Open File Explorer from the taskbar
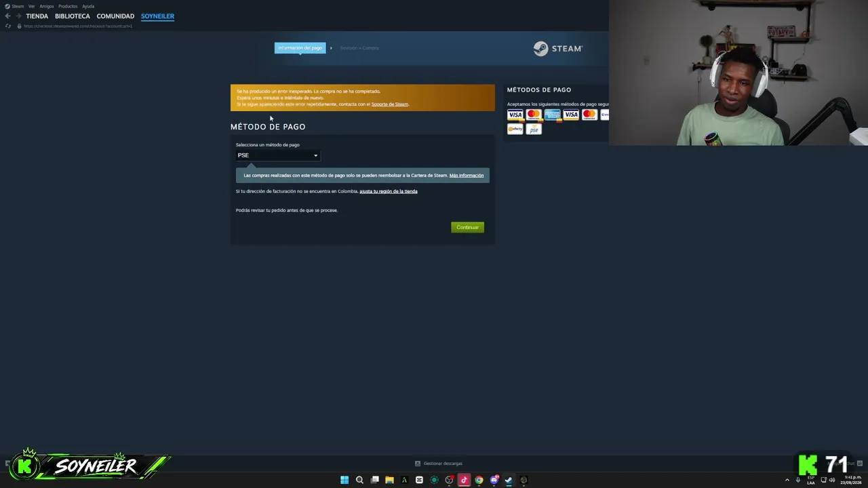868x488 pixels. 389,480
